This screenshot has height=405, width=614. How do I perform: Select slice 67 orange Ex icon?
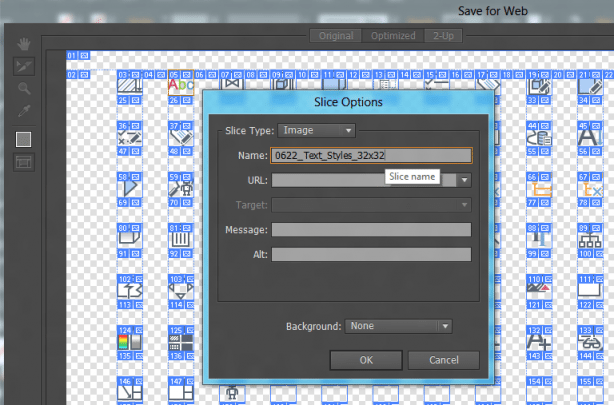[x=590, y=190]
